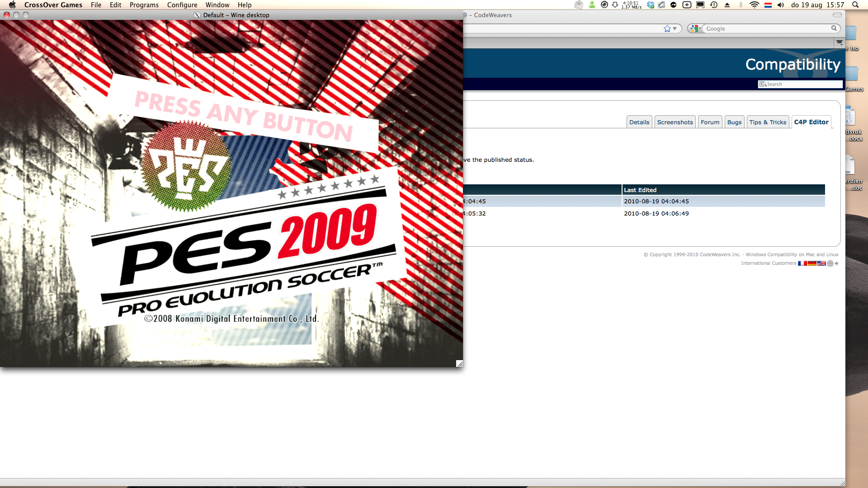The height and width of the screenshot is (488, 868).
Task: Click the browser window toolbar toggle pill button
Action: pos(837,15)
